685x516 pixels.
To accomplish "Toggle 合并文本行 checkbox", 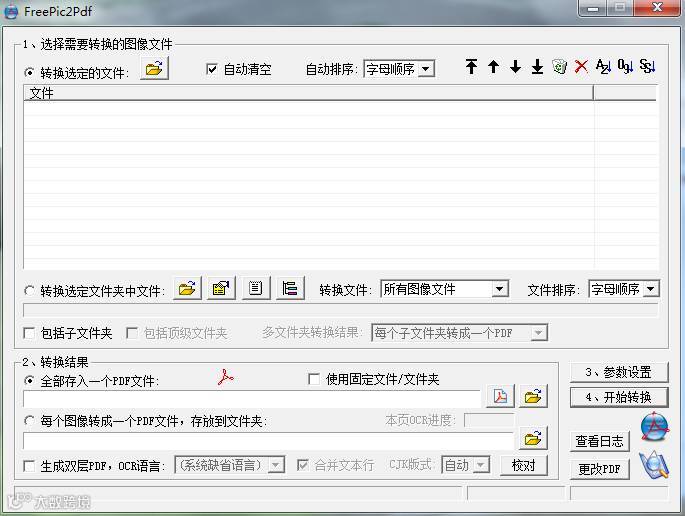I will [302, 465].
